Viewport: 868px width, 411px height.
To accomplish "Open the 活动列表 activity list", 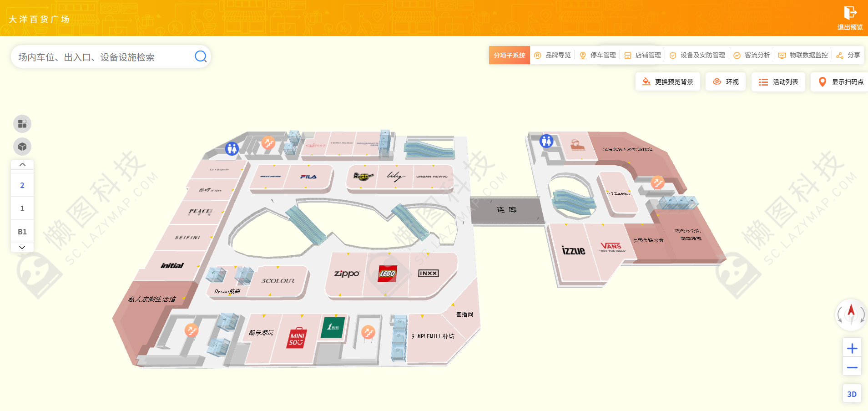I will click(778, 82).
